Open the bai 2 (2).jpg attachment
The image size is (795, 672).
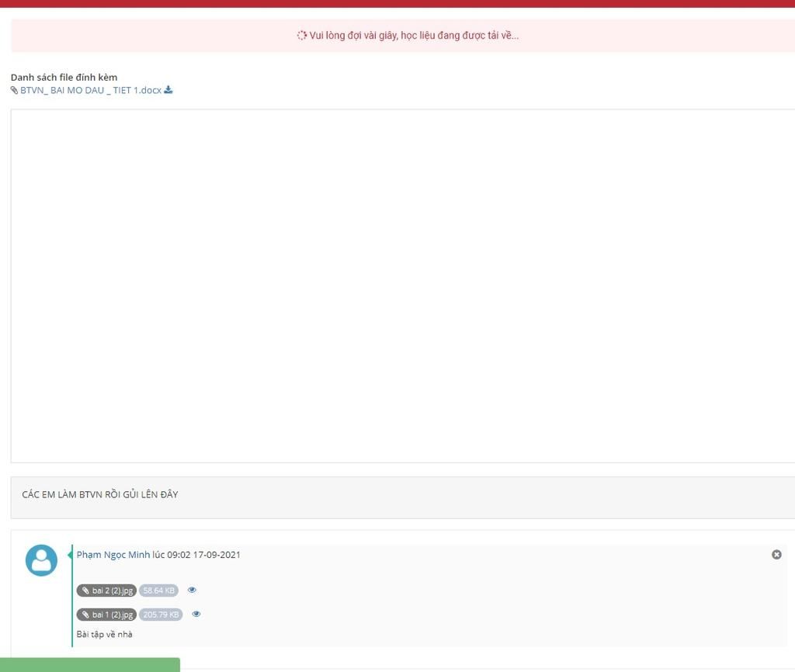coord(106,591)
